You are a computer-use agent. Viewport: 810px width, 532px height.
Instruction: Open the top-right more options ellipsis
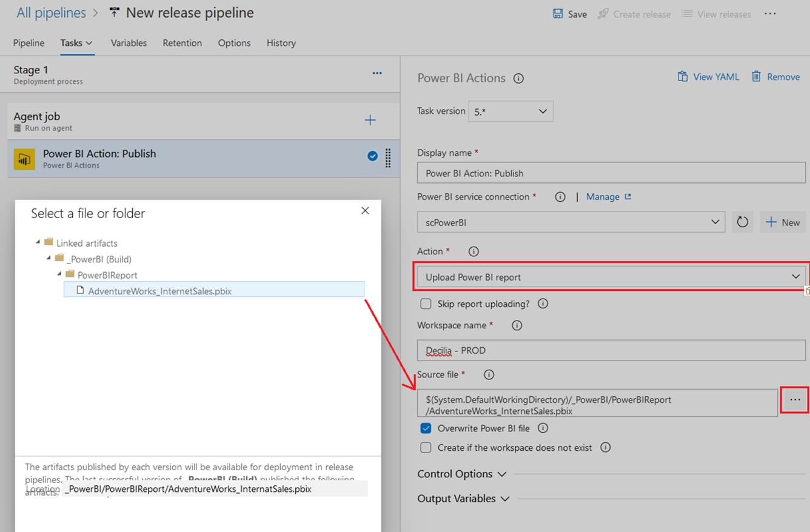(770, 13)
